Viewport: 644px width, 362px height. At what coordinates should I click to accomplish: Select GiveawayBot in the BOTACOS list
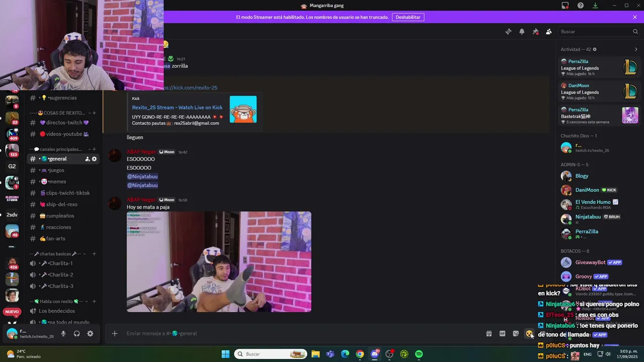[600, 262]
